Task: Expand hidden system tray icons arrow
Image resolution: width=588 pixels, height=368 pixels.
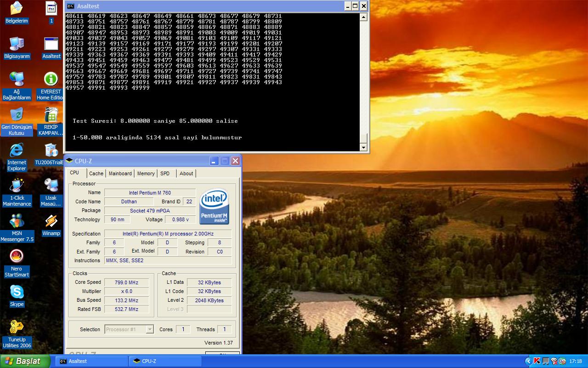Action: click(529, 361)
